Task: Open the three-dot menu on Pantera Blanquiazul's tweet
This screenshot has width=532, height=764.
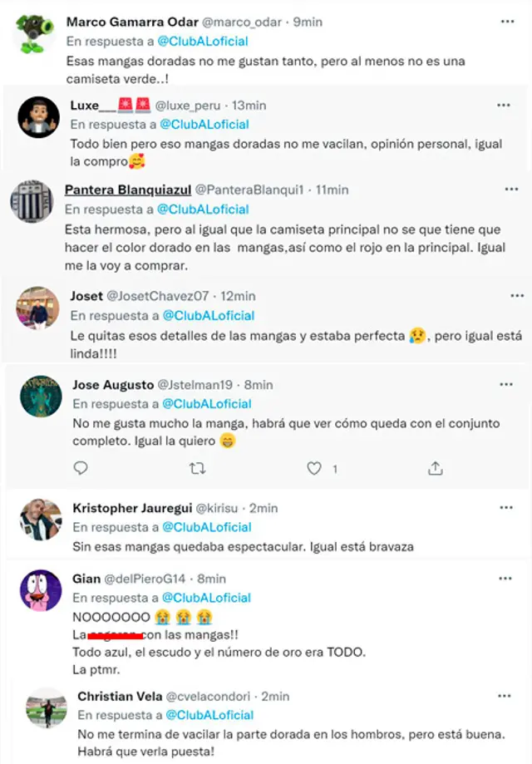Action: click(511, 190)
